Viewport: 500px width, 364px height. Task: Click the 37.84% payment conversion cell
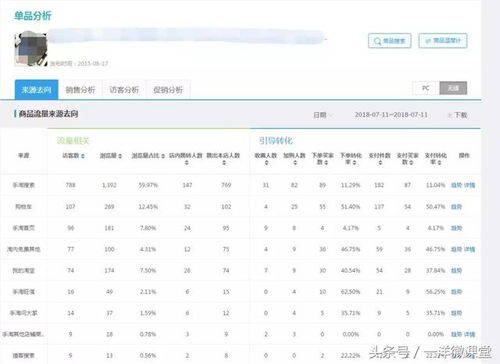[436, 270]
